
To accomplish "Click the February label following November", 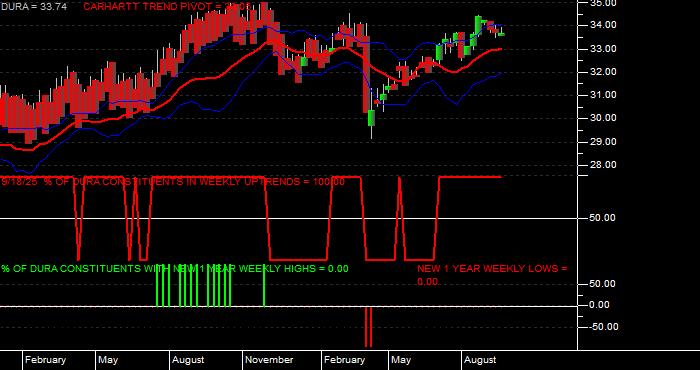I will click(x=344, y=360).
